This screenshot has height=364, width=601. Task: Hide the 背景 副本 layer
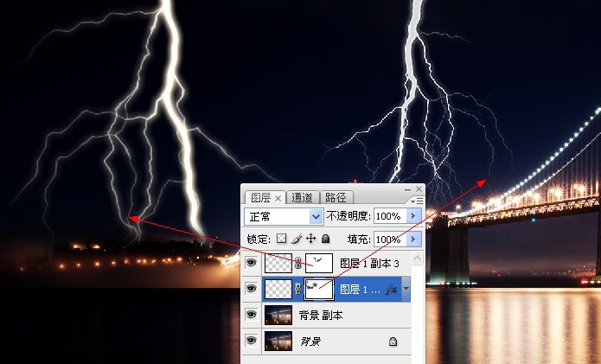(251, 315)
